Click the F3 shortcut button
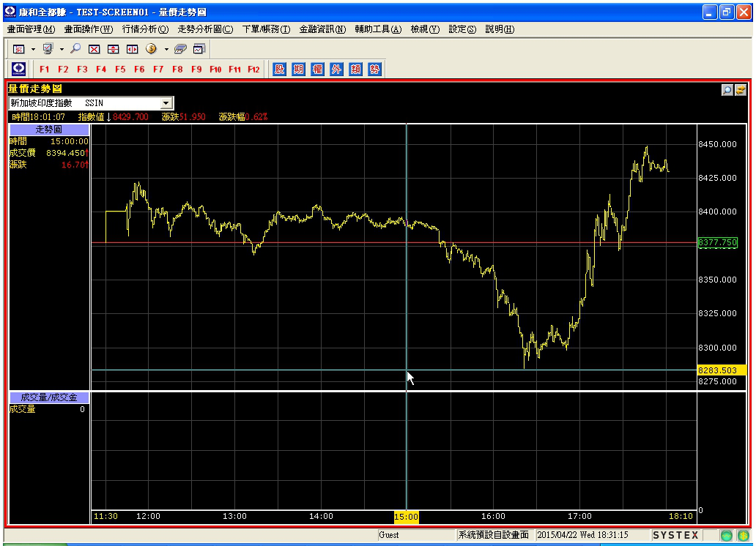Image resolution: width=756 pixels, height=546 pixels. pos(83,70)
